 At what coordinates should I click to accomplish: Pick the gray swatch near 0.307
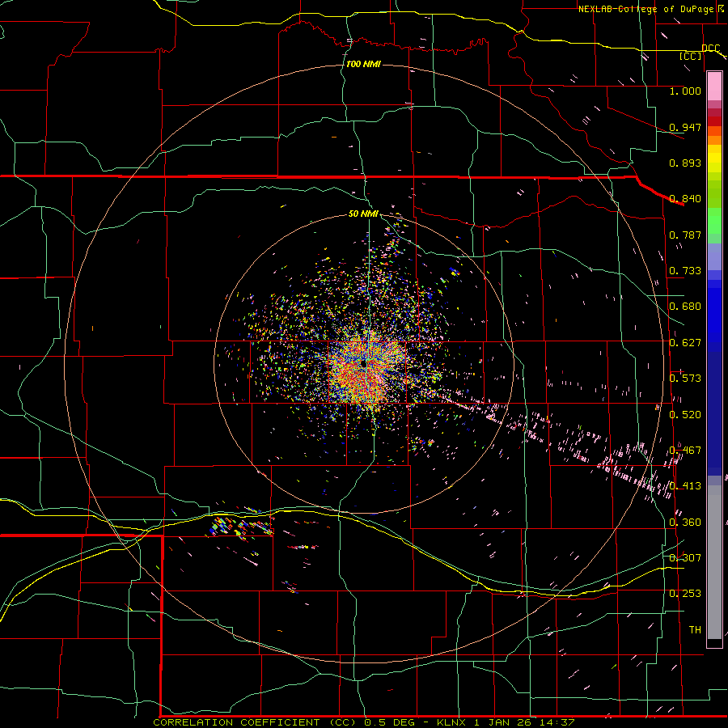coord(714,562)
